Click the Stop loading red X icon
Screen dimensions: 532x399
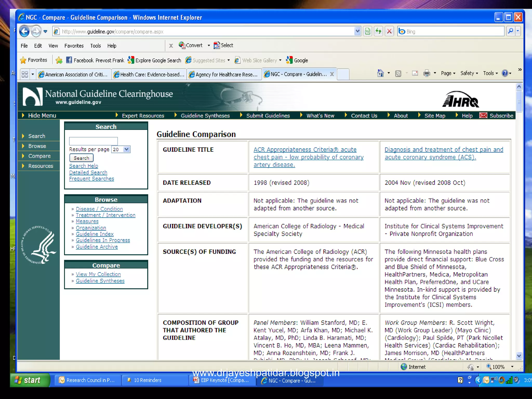(x=389, y=31)
